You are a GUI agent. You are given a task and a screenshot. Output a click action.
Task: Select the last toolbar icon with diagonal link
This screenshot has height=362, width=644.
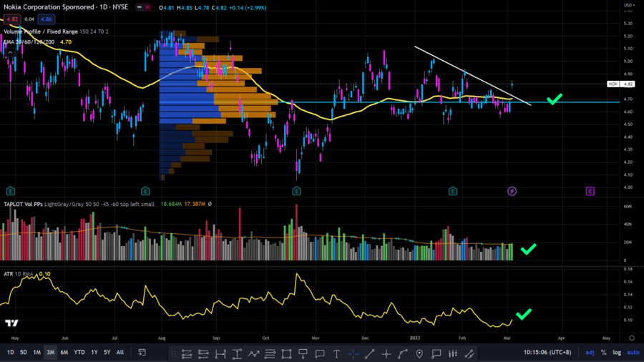tap(469, 353)
